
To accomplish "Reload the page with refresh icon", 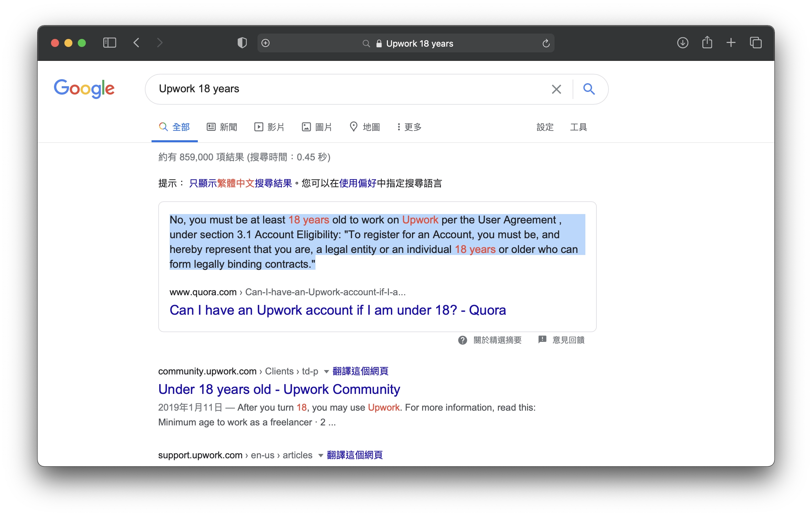I will pos(546,43).
